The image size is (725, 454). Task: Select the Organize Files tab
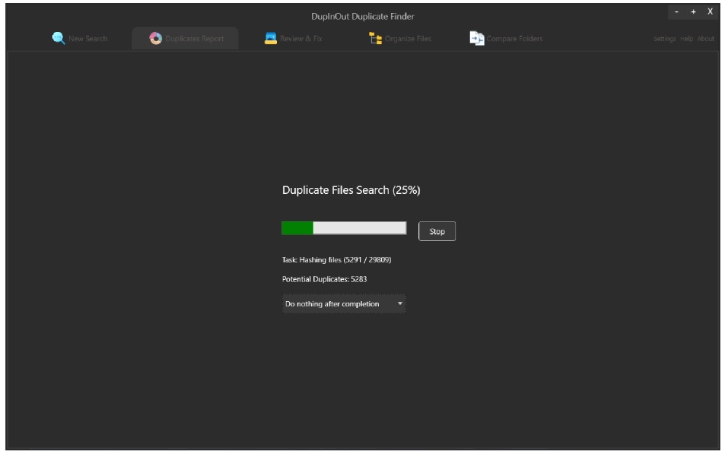pos(400,38)
